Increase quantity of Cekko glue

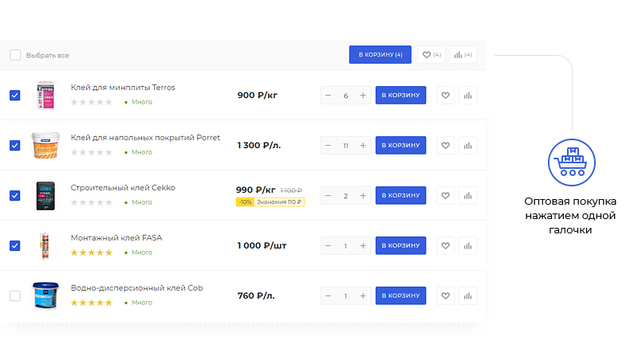[x=364, y=196]
